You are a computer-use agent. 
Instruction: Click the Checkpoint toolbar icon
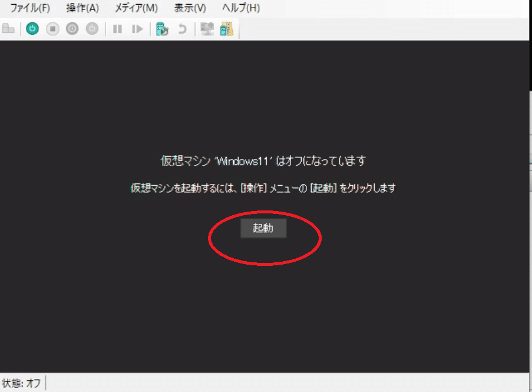point(162,29)
